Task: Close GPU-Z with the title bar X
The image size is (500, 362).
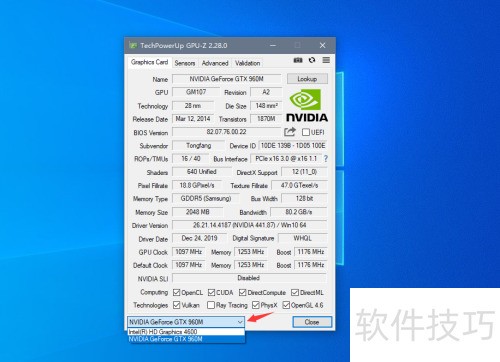Action: coord(322,45)
